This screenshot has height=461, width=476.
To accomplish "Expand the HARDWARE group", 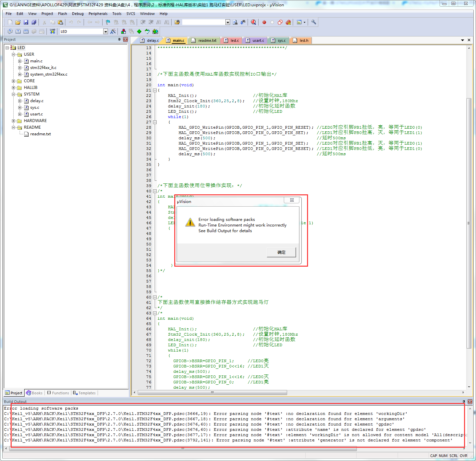I will 14,121.
